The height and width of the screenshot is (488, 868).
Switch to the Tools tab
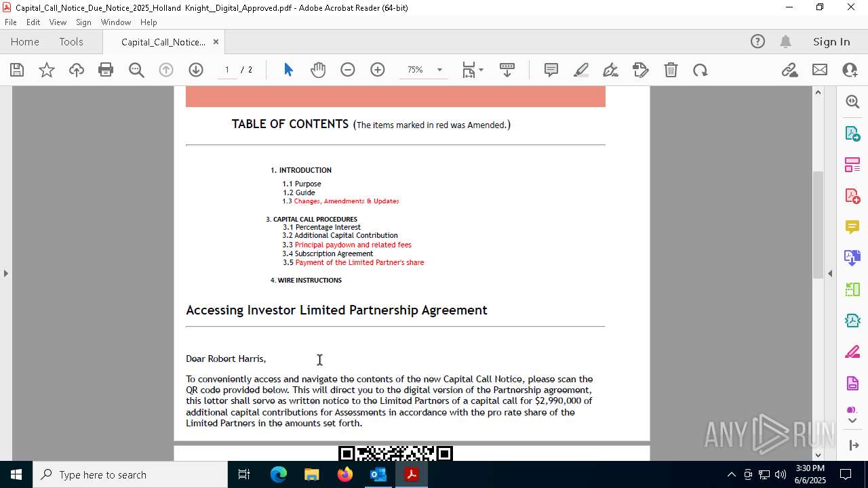pyautogui.click(x=71, y=42)
